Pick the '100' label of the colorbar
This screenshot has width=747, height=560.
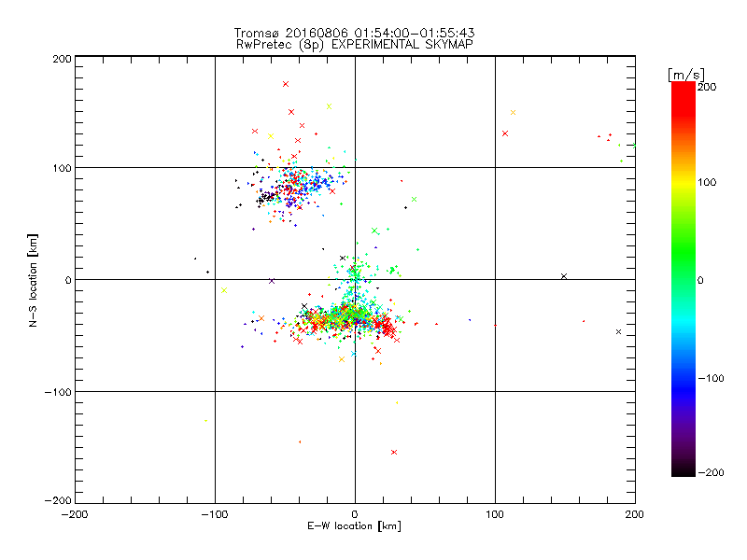coord(707,182)
